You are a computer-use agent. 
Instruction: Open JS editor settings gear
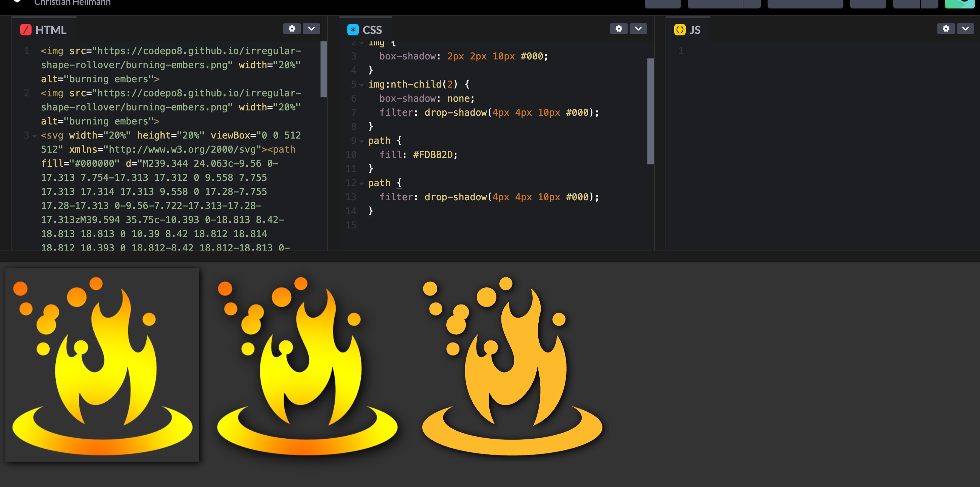(946, 29)
